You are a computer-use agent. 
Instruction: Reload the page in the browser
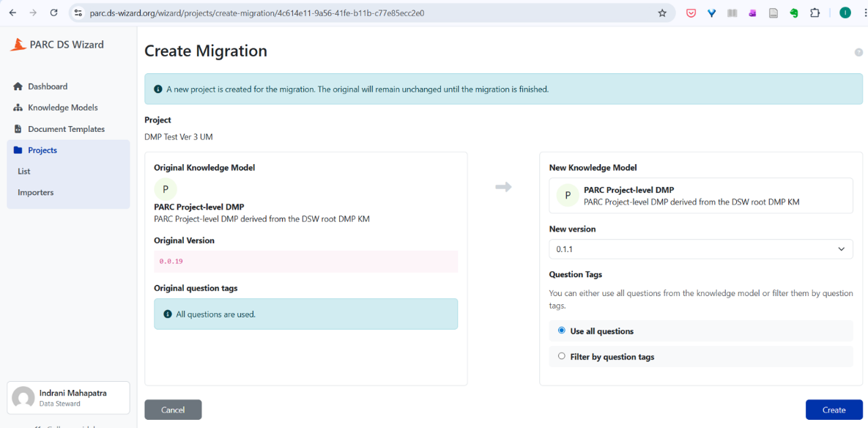(x=53, y=13)
